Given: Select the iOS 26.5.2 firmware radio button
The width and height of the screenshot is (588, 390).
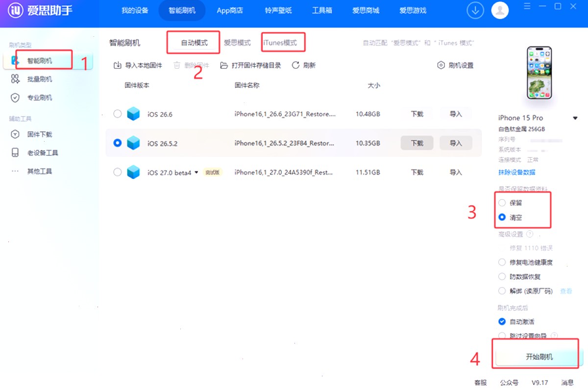Looking at the screenshot, I should (117, 143).
